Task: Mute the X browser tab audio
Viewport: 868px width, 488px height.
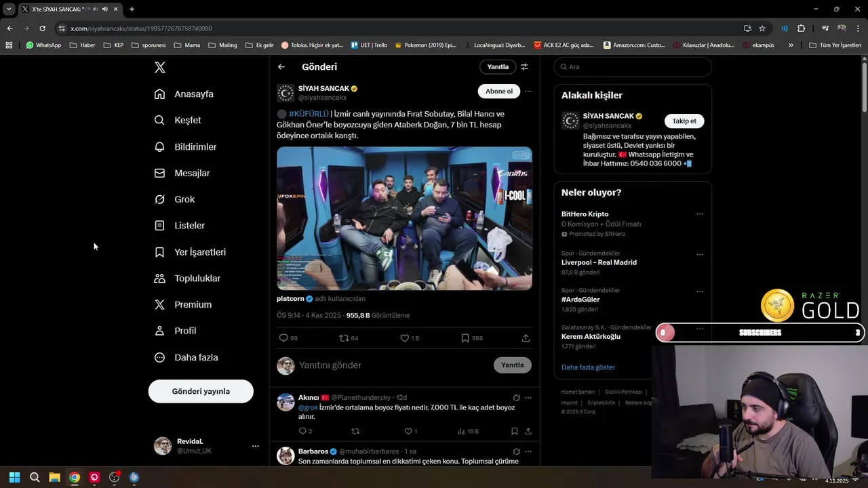Action: tap(104, 9)
